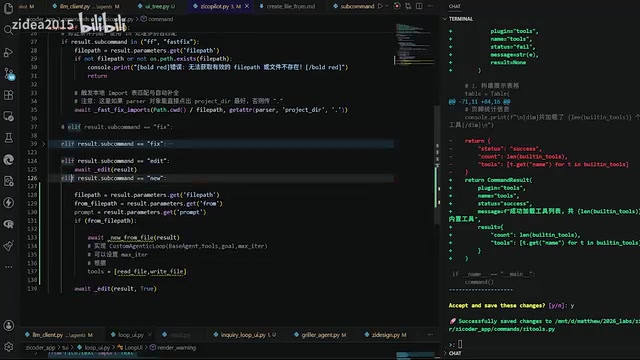
Task: Expand the bottom CHAT section chevron
Action: [444, 353]
